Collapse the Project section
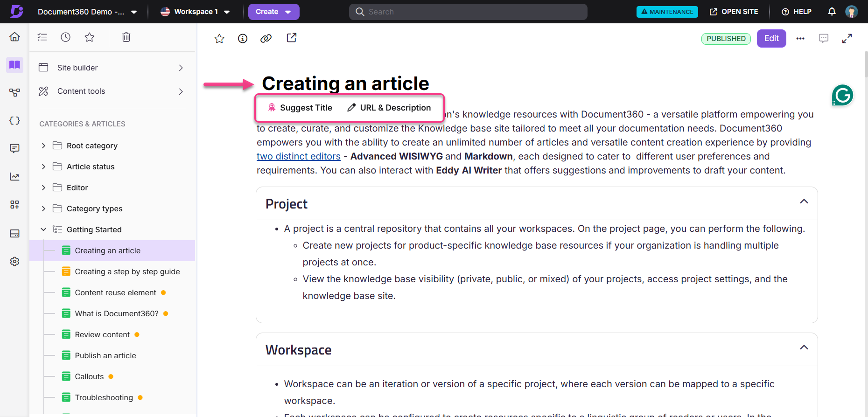The width and height of the screenshot is (868, 417). click(x=804, y=202)
